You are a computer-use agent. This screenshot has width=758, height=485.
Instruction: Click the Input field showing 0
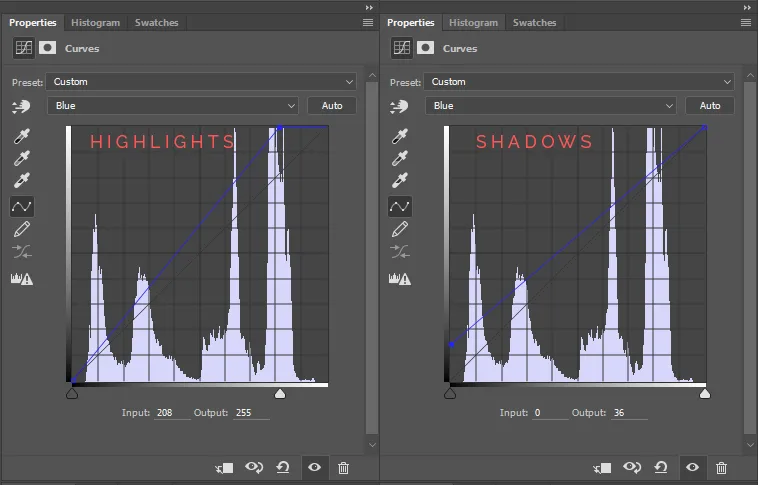[550, 412]
